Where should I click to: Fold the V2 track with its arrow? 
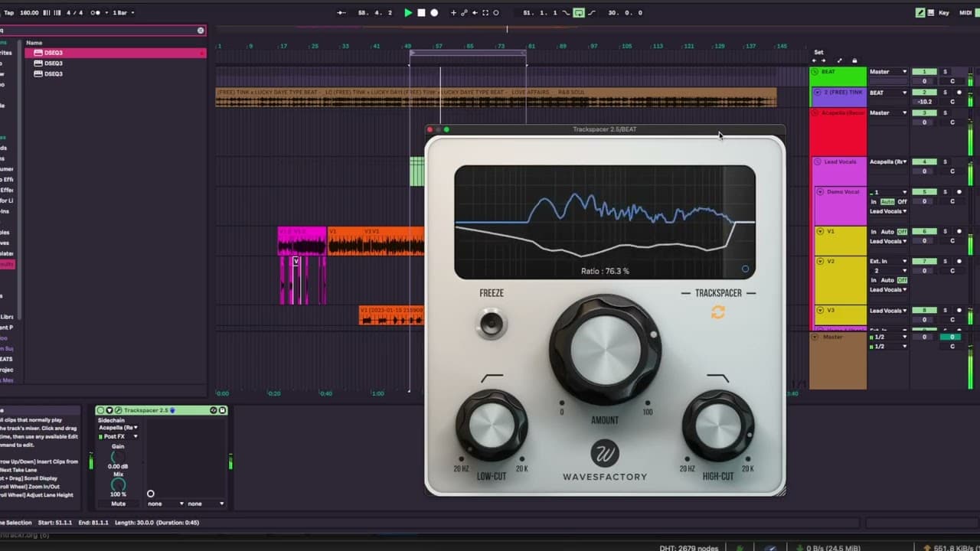point(821,262)
